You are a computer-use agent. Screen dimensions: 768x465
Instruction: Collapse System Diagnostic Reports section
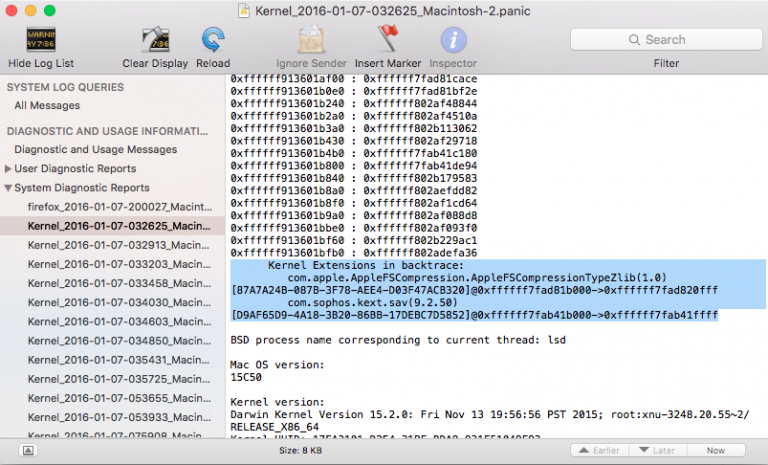8,187
